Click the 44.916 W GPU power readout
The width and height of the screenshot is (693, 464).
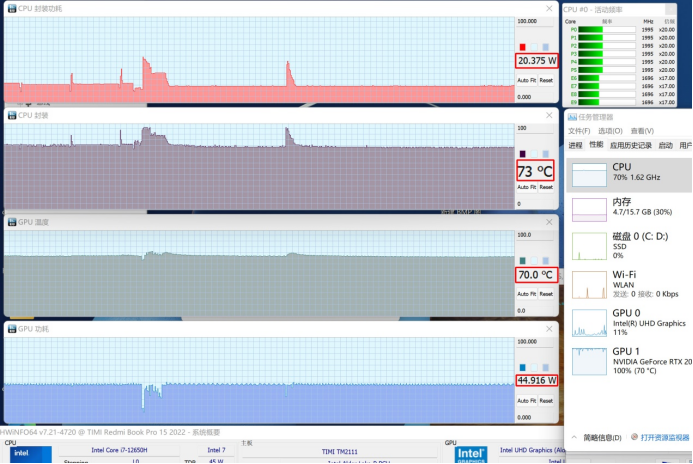point(537,380)
